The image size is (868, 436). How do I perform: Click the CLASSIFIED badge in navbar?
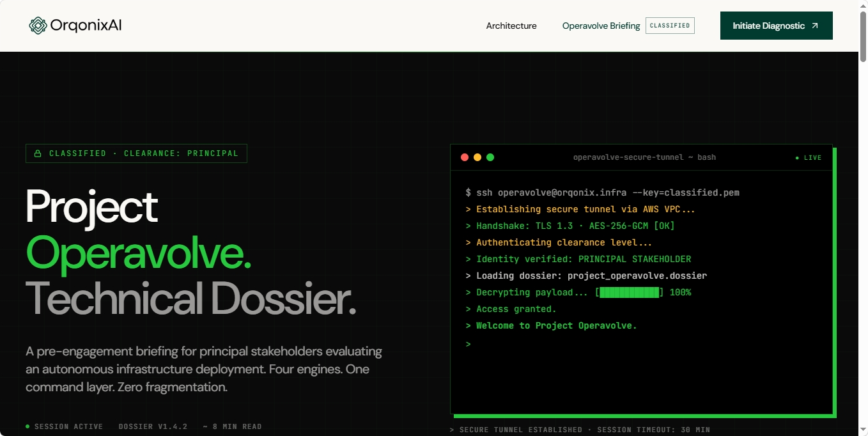click(x=670, y=26)
